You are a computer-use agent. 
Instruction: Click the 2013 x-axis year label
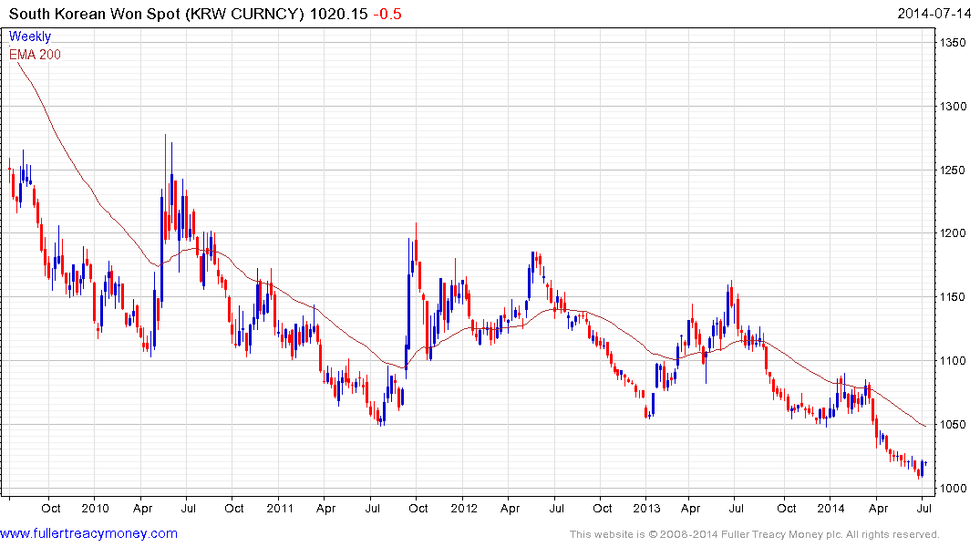[x=646, y=508]
